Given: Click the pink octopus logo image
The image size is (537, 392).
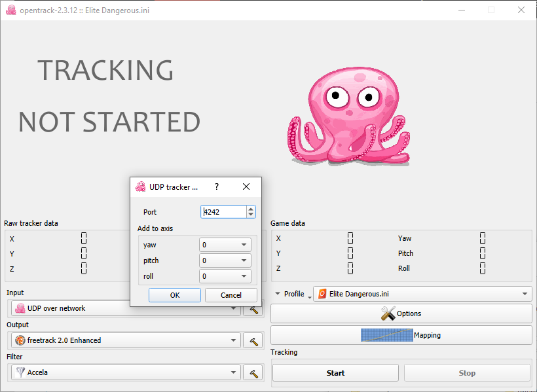Looking at the screenshot, I should tap(348, 116).
